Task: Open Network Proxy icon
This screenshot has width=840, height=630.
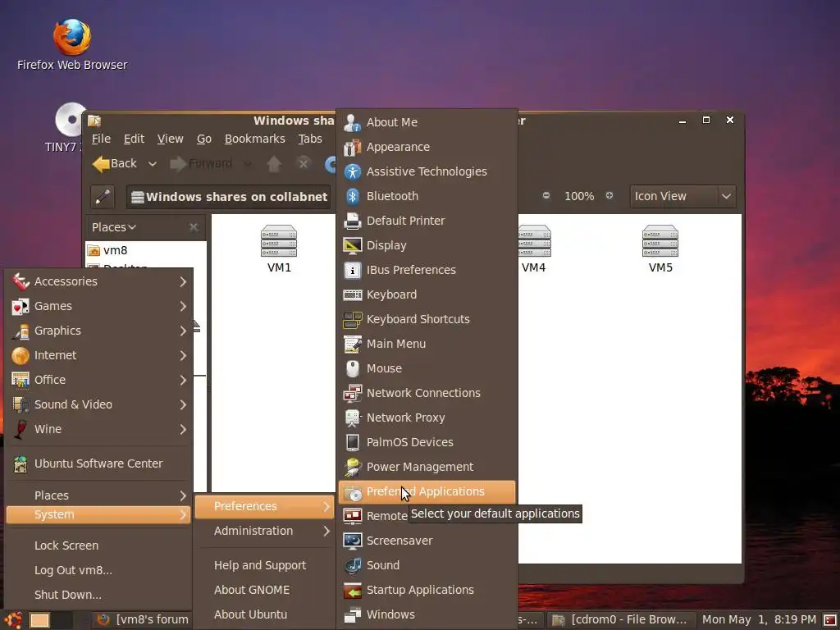Action: pos(352,418)
